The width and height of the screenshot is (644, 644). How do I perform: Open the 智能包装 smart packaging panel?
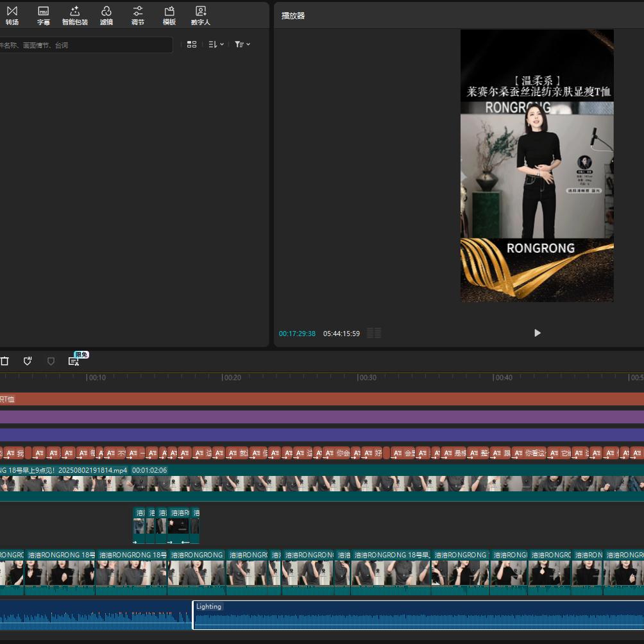point(75,15)
